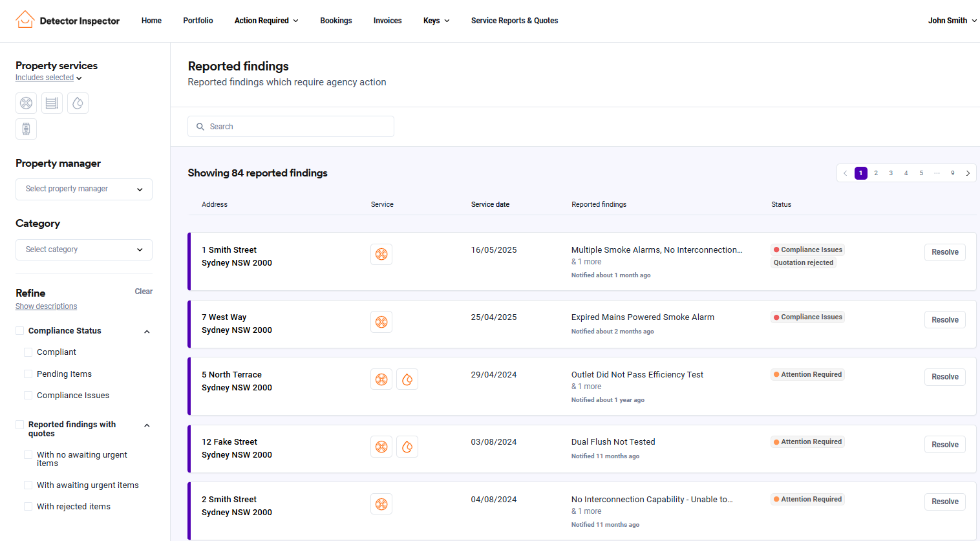Click water service icon for 5 North Terrace
Viewport: 980px width, 541px height.
pos(407,379)
